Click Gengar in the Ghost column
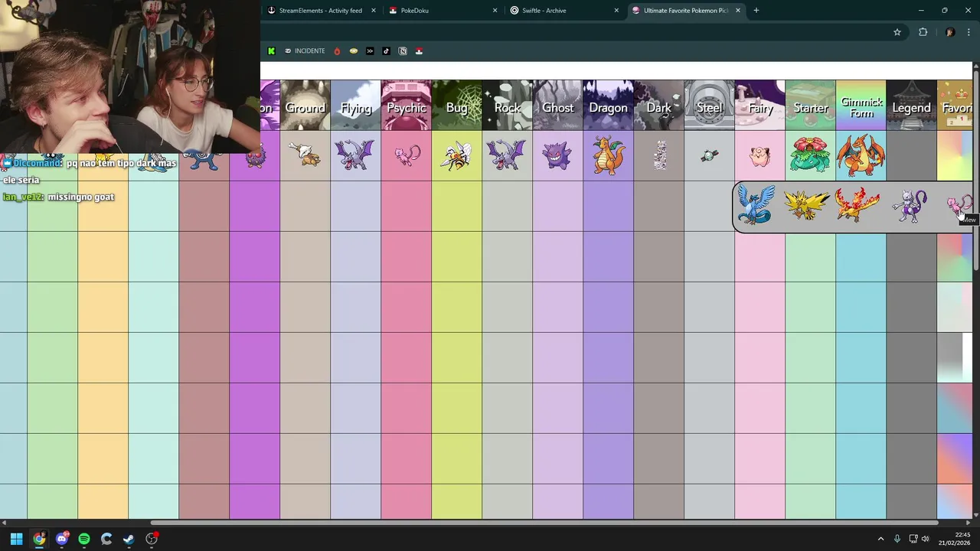The width and height of the screenshot is (980, 551). pos(557,155)
